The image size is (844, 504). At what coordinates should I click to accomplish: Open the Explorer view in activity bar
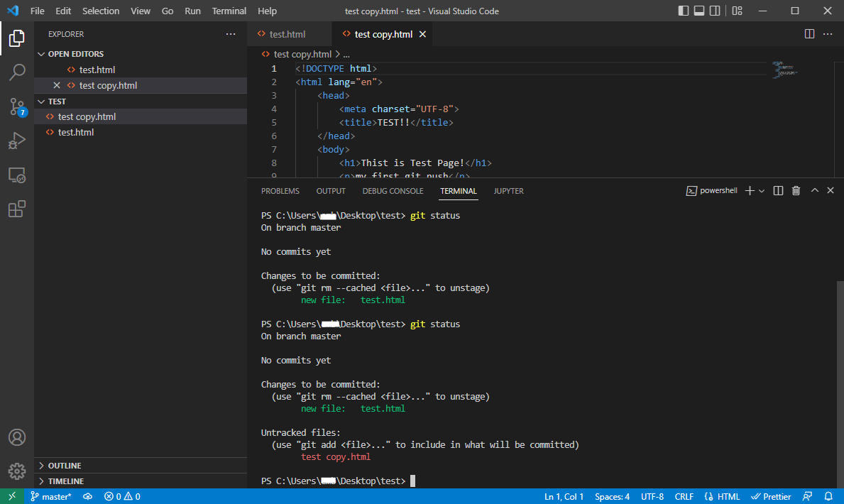(17, 38)
